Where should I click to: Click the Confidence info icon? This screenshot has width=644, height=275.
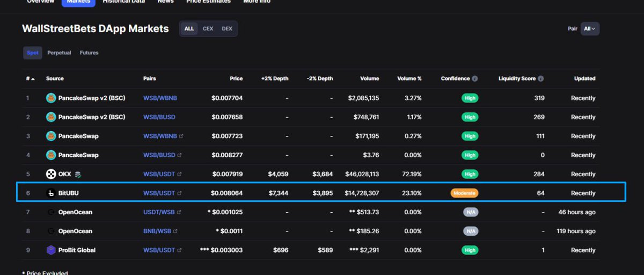coord(474,78)
